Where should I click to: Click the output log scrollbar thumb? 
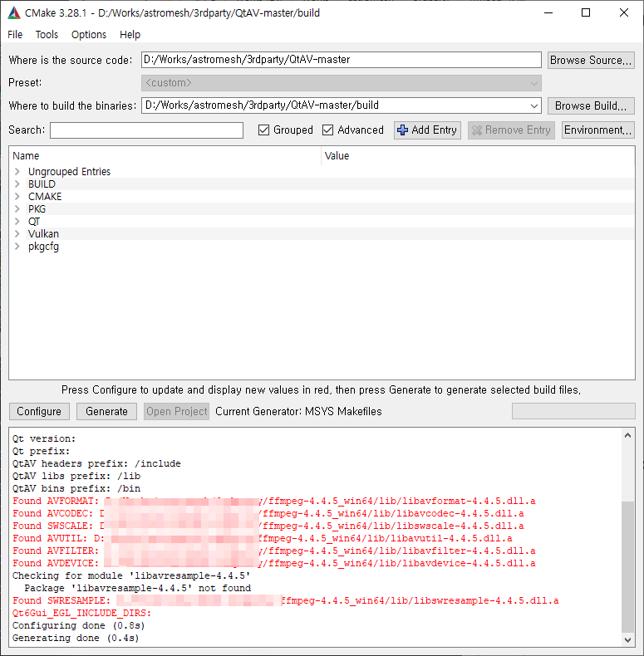tap(627, 567)
